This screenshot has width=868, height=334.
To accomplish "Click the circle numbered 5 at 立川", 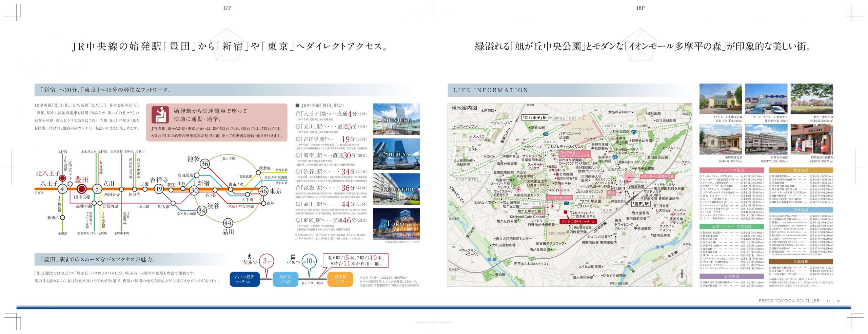I will (97, 189).
